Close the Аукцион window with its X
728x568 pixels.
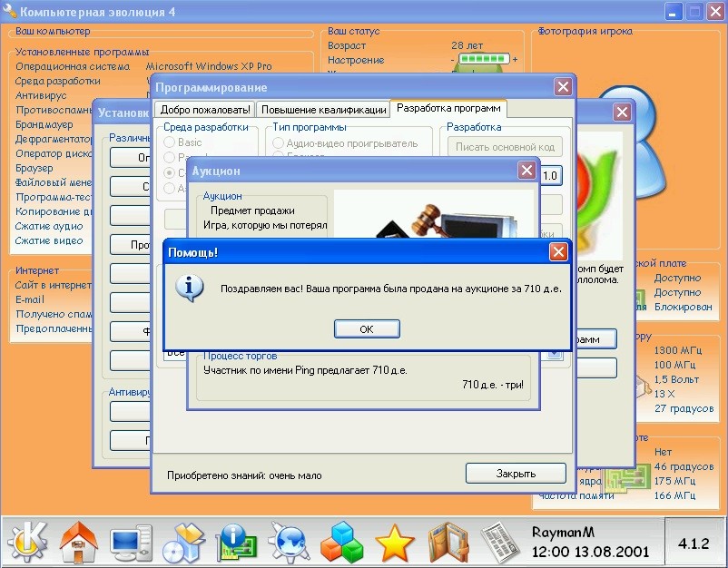click(526, 171)
